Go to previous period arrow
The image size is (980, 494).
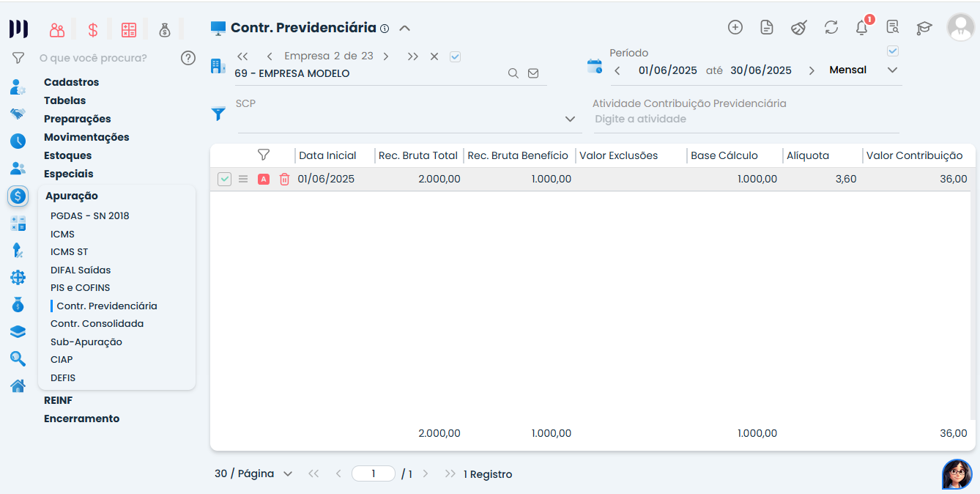pyautogui.click(x=617, y=70)
